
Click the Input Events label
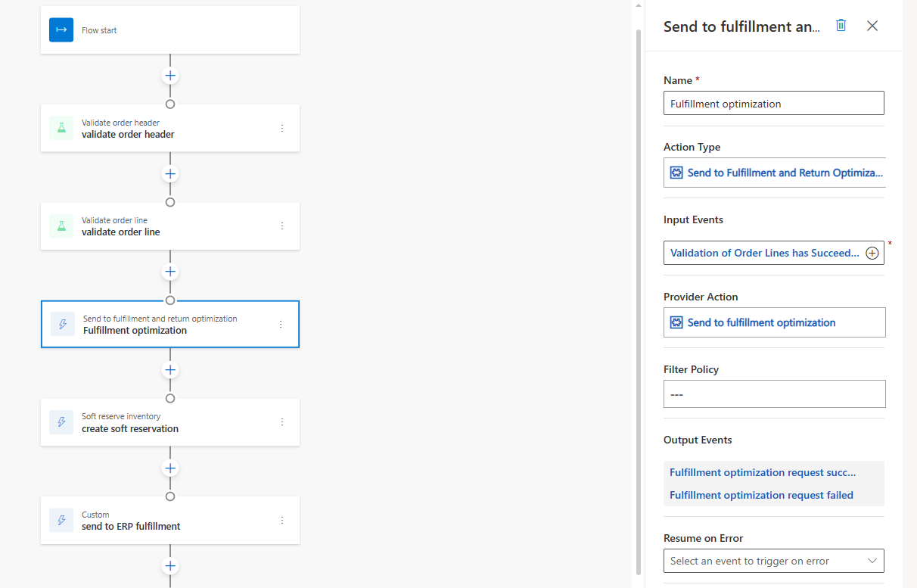pyautogui.click(x=693, y=219)
